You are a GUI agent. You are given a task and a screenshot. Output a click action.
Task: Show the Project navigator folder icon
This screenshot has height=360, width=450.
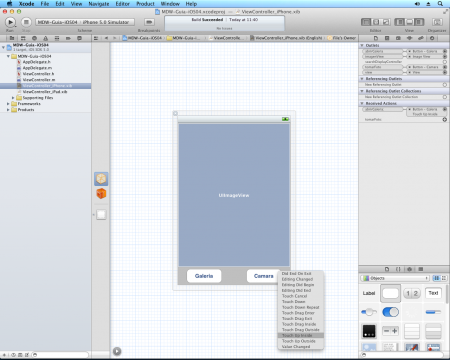[12, 38]
